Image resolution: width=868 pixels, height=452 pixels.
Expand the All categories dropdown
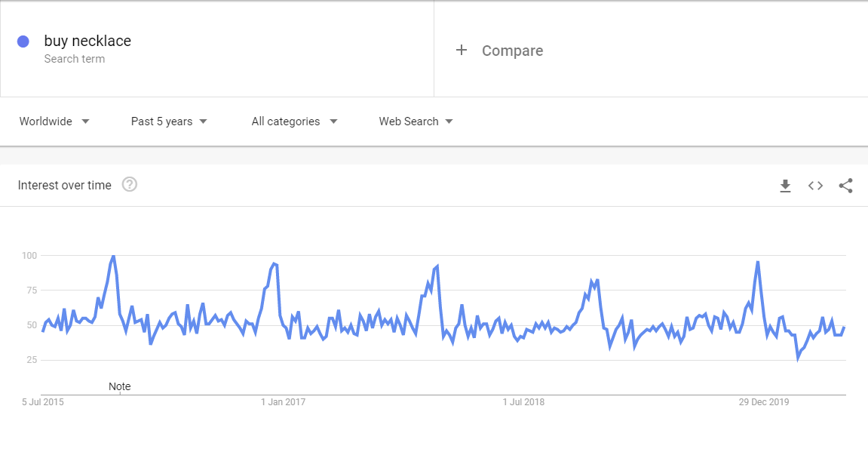point(295,121)
